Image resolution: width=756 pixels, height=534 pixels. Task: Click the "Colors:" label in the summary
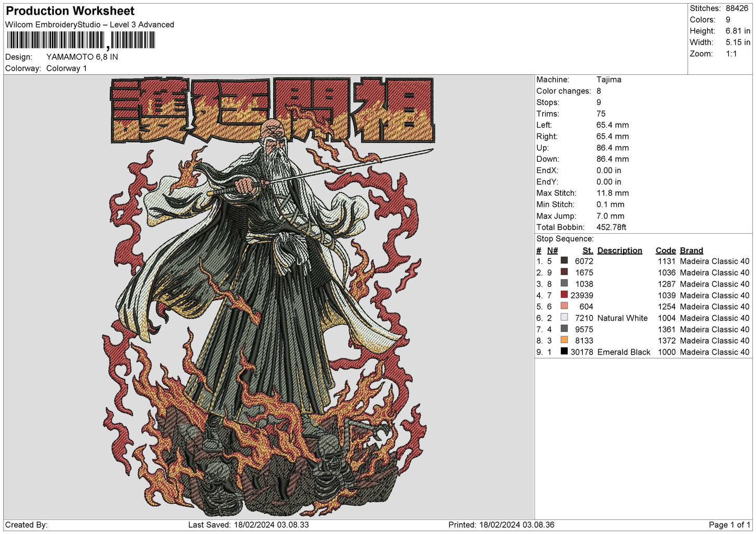point(702,20)
